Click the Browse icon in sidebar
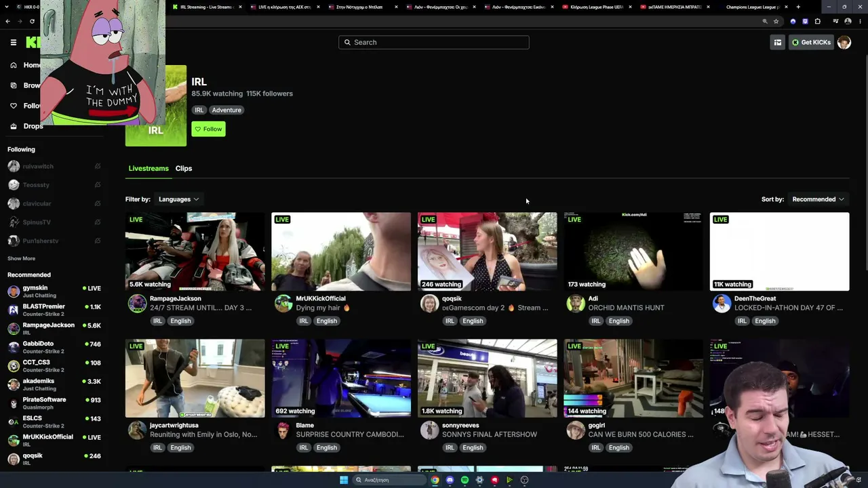 [14, 85]
